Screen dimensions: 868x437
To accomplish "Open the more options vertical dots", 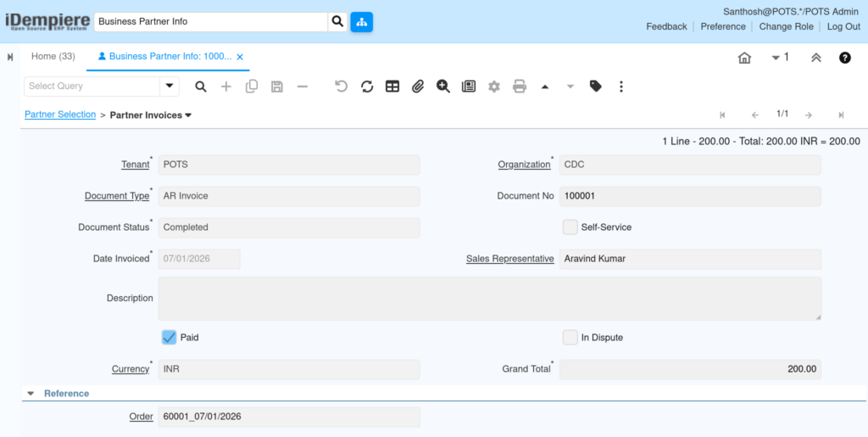I will tap(621, 87).
